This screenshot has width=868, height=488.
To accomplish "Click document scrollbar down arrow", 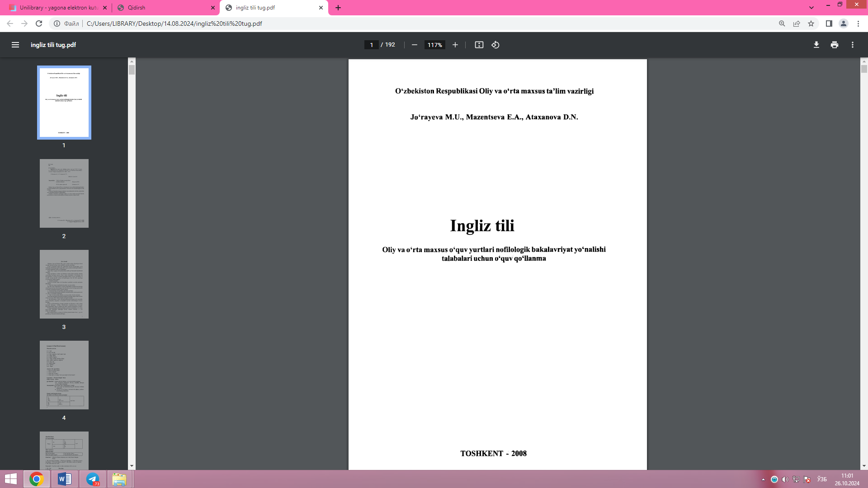I will pyautogui.click(x=864, y=466).
